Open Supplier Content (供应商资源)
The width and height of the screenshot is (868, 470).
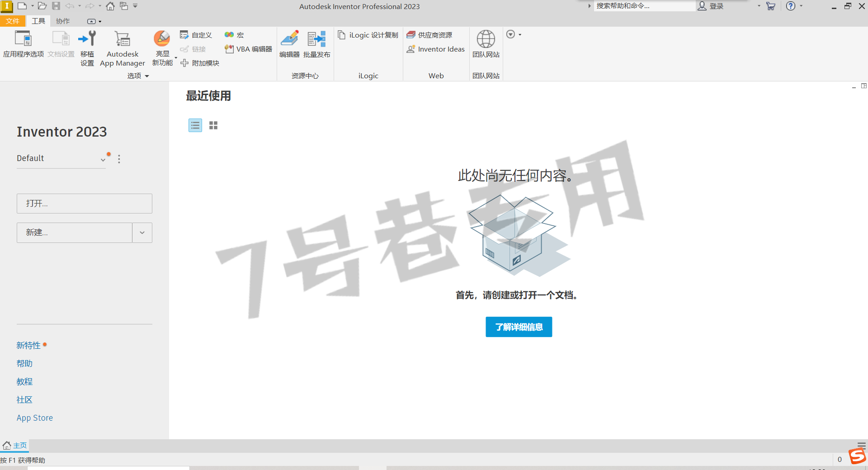point(429,35)
